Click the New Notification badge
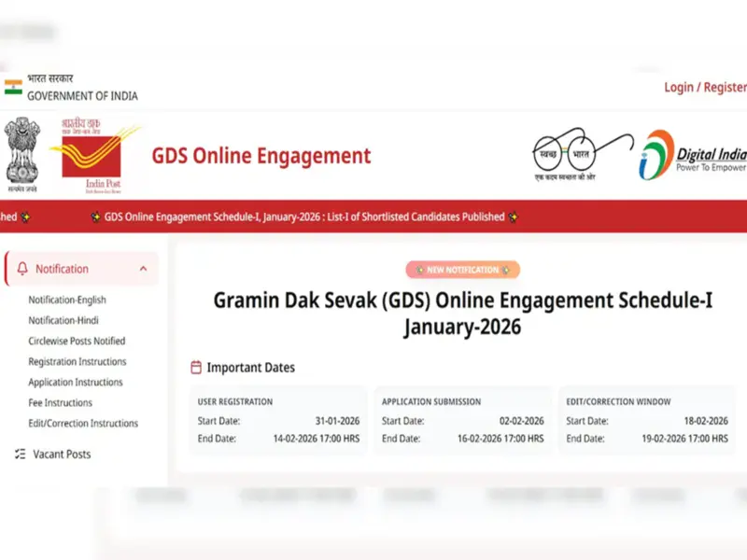 click(462, 270)
